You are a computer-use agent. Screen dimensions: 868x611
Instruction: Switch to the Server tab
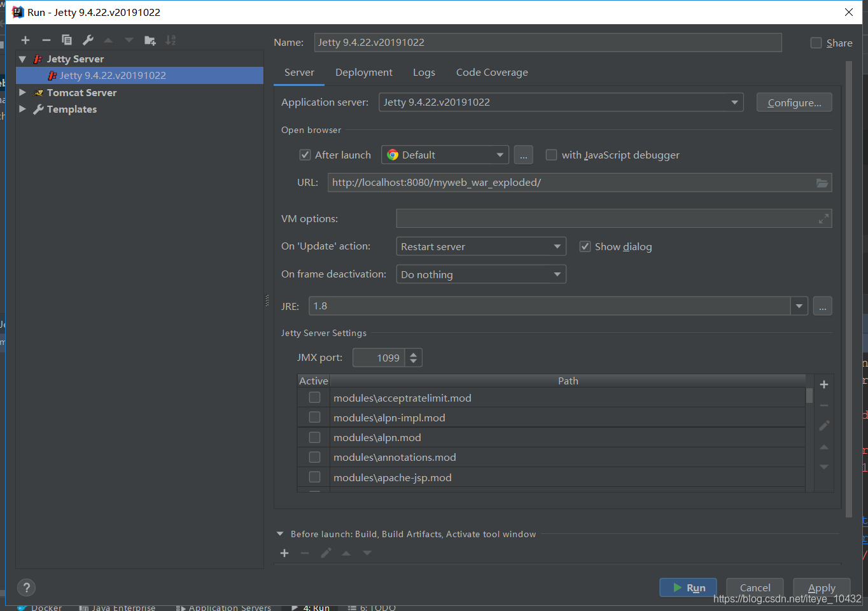point(299,73)
